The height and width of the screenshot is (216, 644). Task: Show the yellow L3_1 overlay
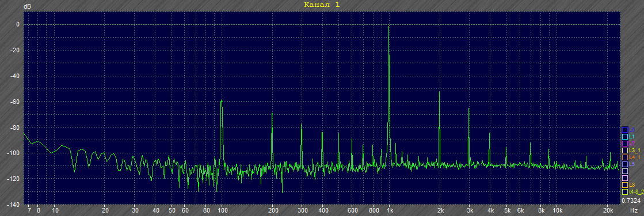click(x=624, y=151)
